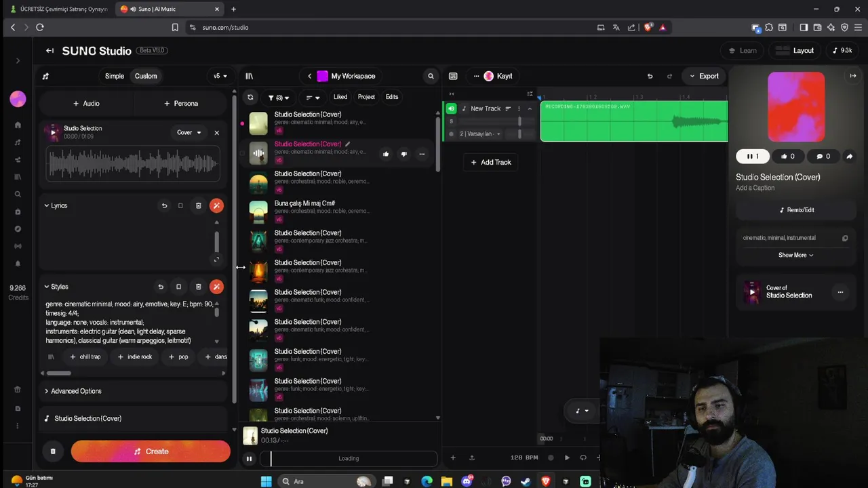This screenshot has width=868, height=488.
Task: Like the highlighted Studio Selection (Cover)
Action: (386, 154)
